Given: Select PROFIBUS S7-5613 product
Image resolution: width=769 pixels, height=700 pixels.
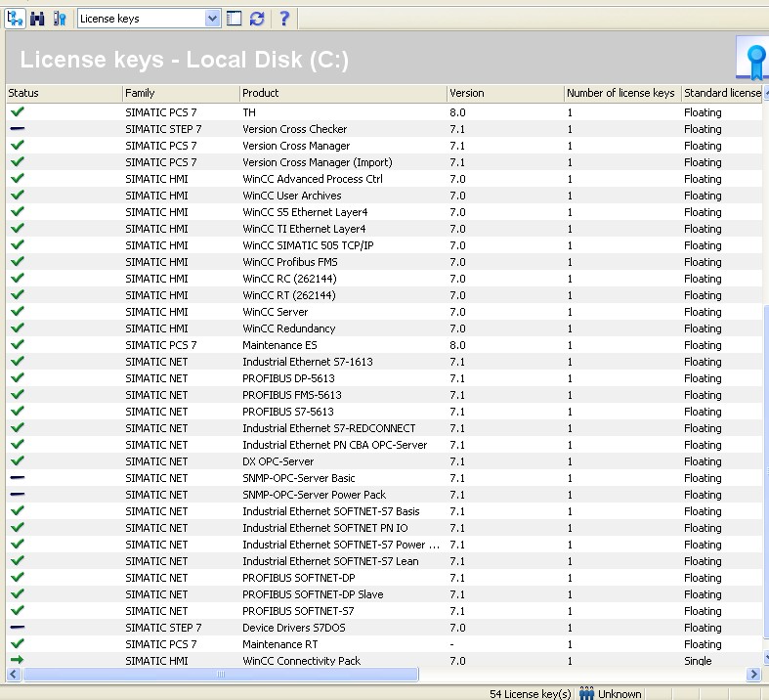Looking at the screenshot, I should click(x=288, y=412).
